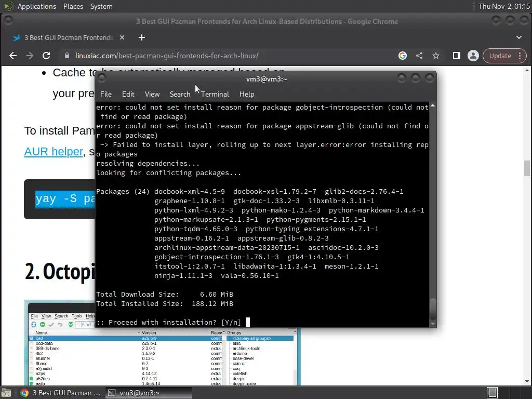Open the System menu

click(x=101, y=6)
